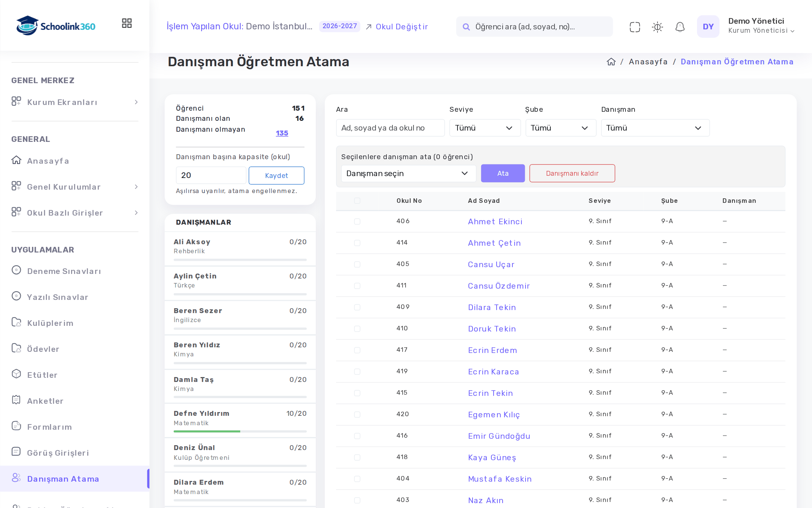
Task: Click the Kulüplerim folder icon
Action: (x=16, y=322)
